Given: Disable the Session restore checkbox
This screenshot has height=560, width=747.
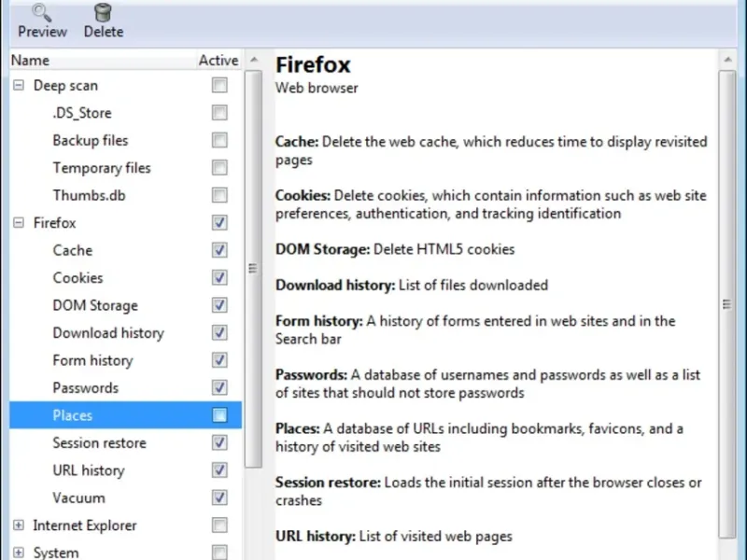Looking at the screenshot, I should click(x=219, y=442).
